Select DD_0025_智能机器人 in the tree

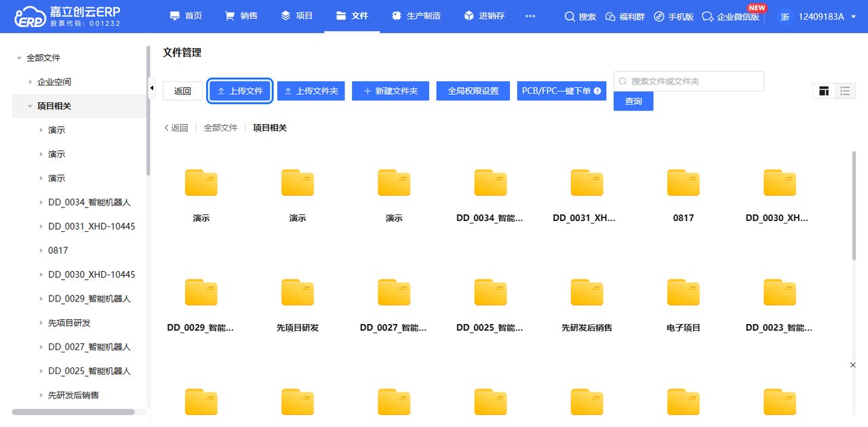[x=90, y=371]
